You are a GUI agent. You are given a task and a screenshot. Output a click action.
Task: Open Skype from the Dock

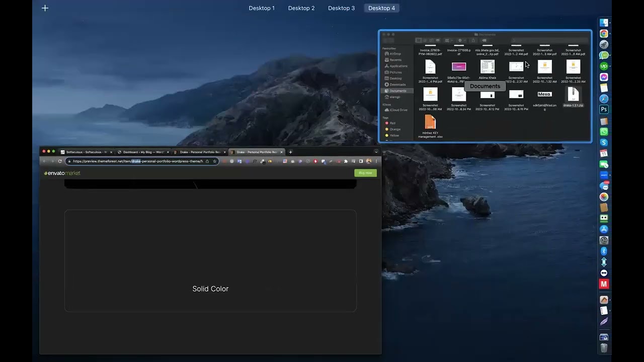(604, 143)
